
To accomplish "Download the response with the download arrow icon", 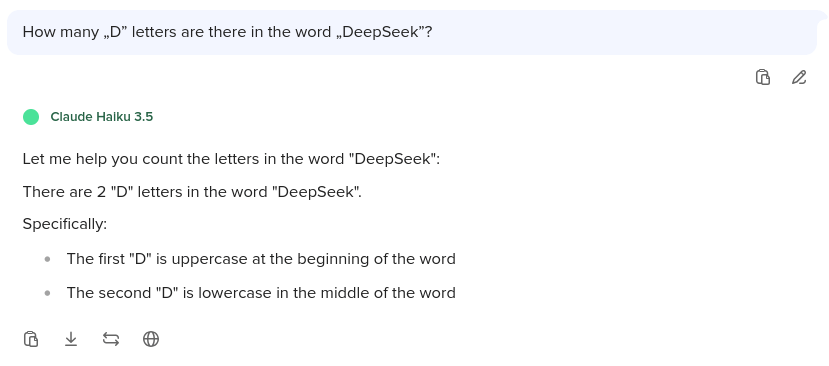I will pyautogui.click(x=71, y=339).
